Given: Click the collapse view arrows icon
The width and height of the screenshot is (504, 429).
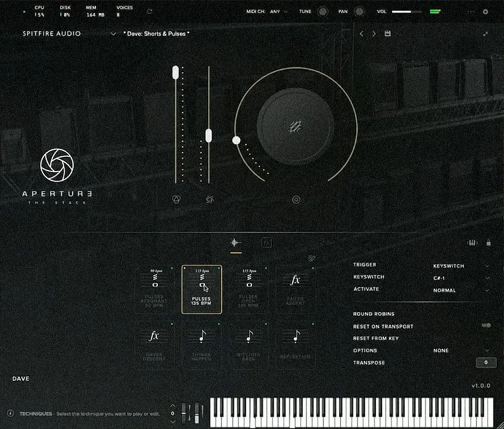Looking at the screenshot, I should tap(485, 34).
